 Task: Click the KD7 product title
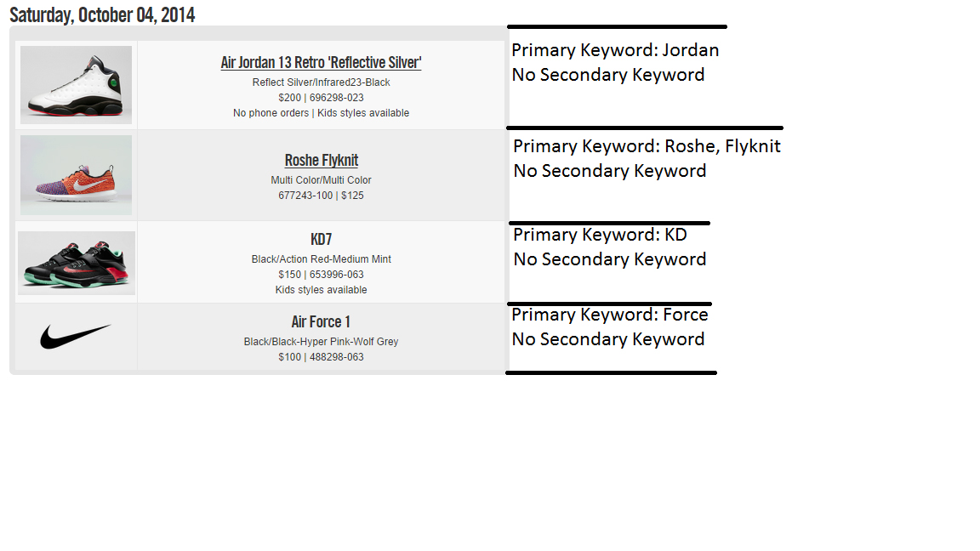[x=321, y=240]
